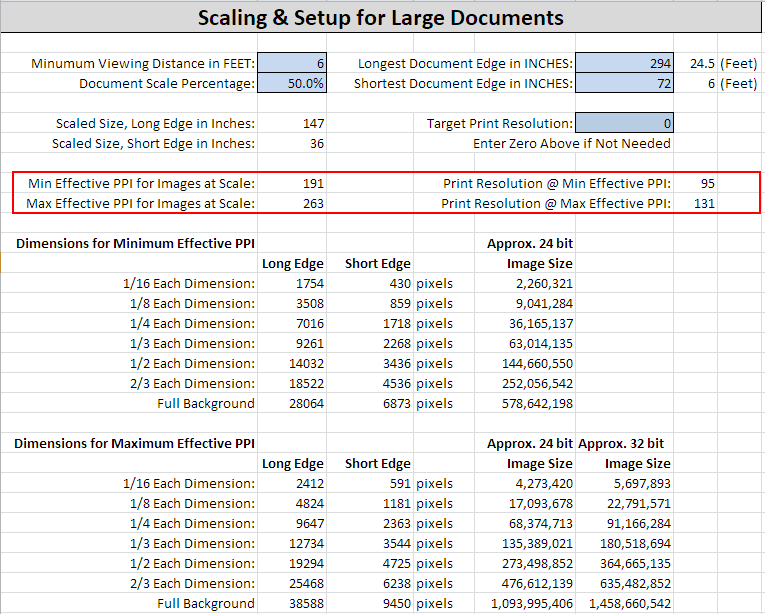This screenshot has width=765, height=614.
Task: Click the 24.5 (Feet) conversion cell
Action: [x=724, y=63]
